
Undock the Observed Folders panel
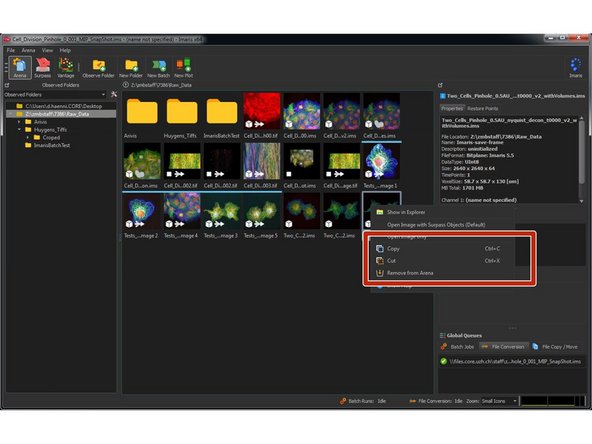coord(7,85)
